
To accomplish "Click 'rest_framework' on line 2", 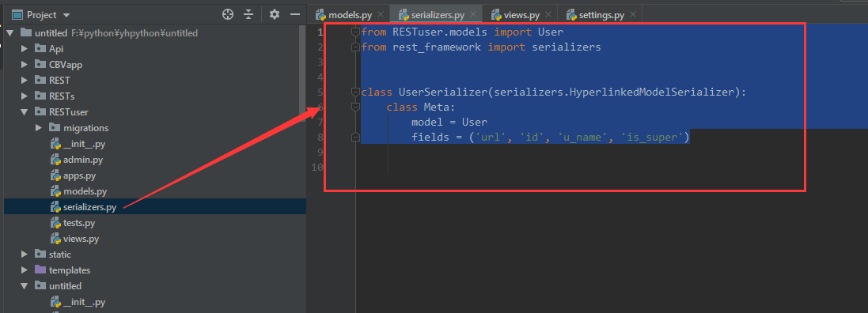I will (x=437, y=47).
